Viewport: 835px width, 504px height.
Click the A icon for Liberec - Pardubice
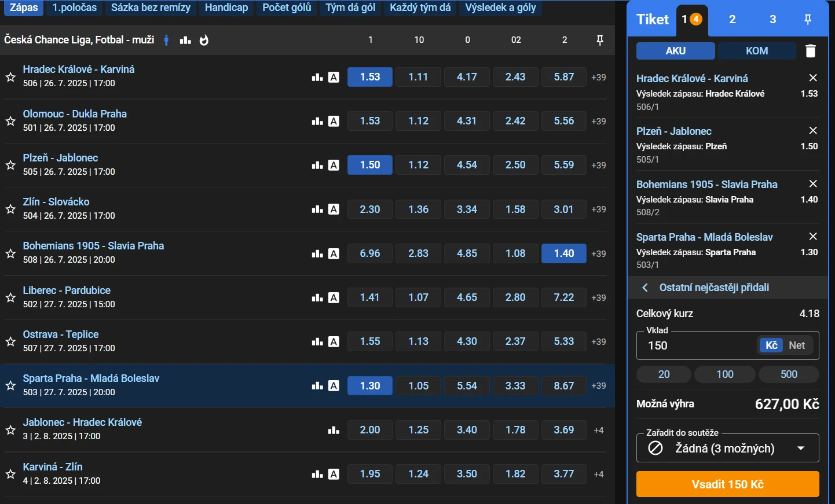click(x=334, y=297)
